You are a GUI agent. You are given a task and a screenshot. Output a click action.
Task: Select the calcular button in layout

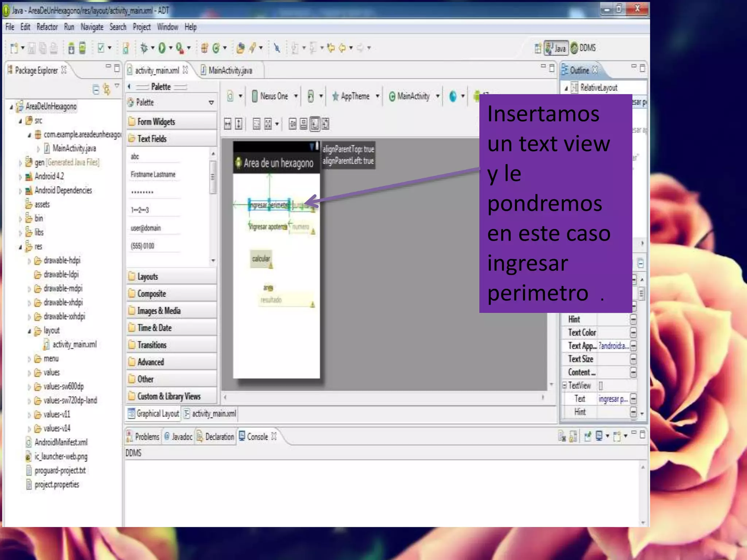click(261, 259)
